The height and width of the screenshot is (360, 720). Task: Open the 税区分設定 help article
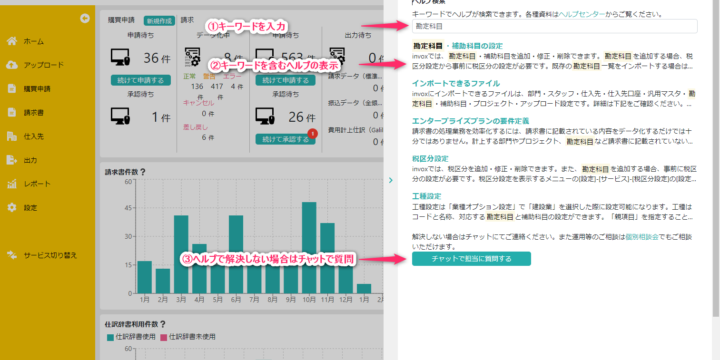(430, 158)
